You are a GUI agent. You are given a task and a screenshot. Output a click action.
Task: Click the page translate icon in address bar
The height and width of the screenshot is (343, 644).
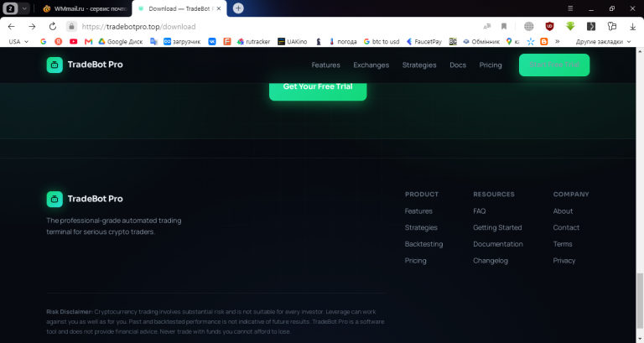click(486, 27)
